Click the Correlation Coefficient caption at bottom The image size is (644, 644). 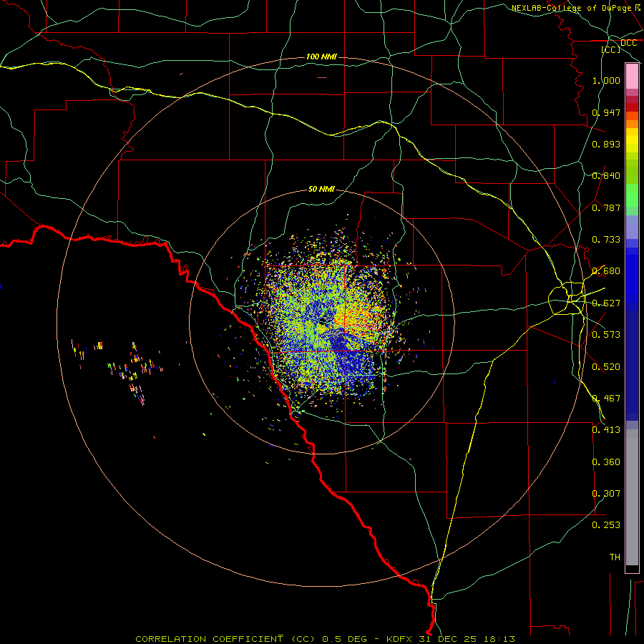pyautogui.click(x=325, y=639)
